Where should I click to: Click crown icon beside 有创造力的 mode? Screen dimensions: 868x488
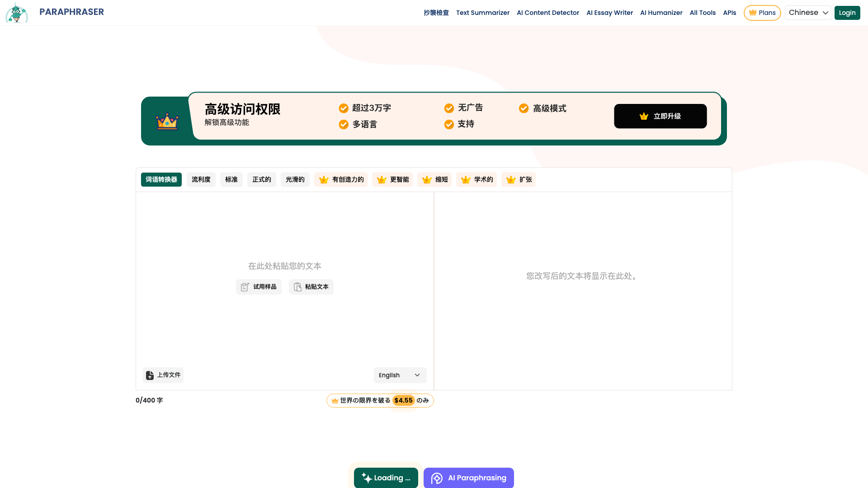(324, 180)
